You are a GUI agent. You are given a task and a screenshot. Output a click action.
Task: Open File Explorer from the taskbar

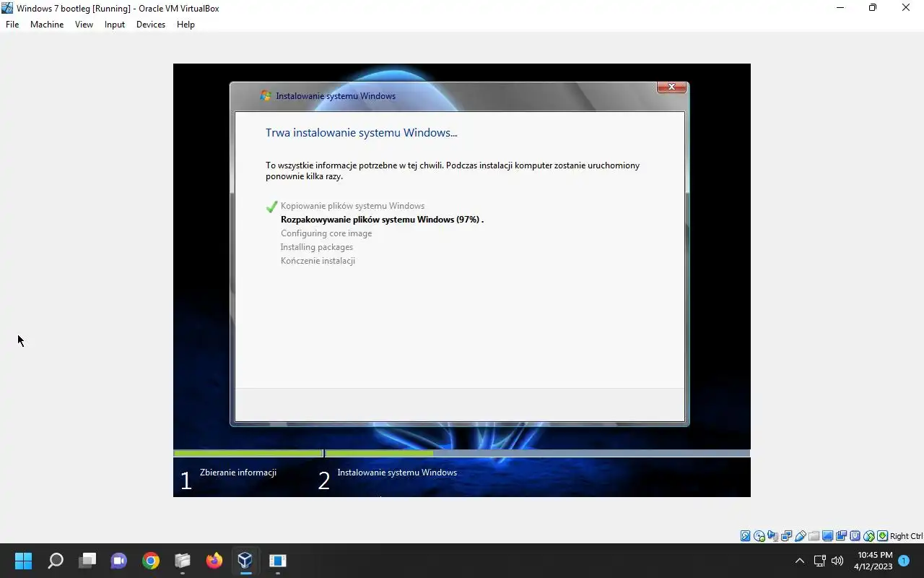183,561
